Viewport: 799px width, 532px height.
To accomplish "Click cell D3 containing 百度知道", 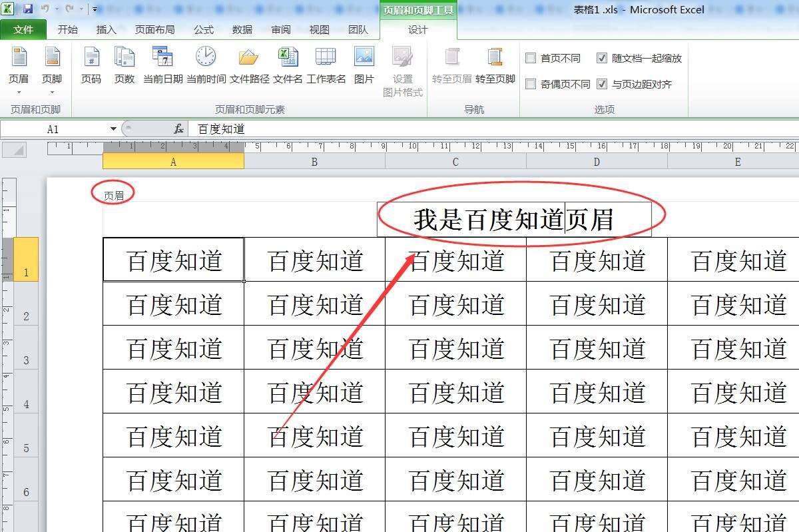I will tap(597, 348).
